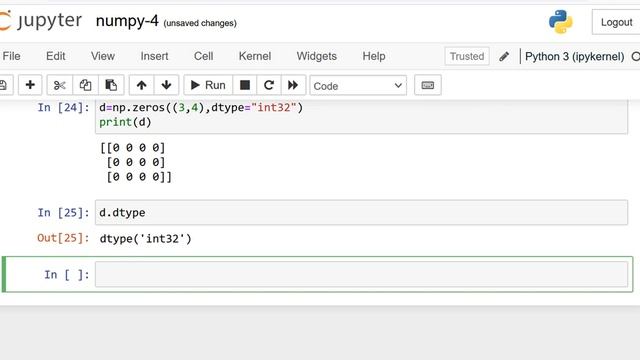The height and width of the screenshot is (360, 640).
Task: Save and checkpoint notebook icon
Action: [3, 85]
